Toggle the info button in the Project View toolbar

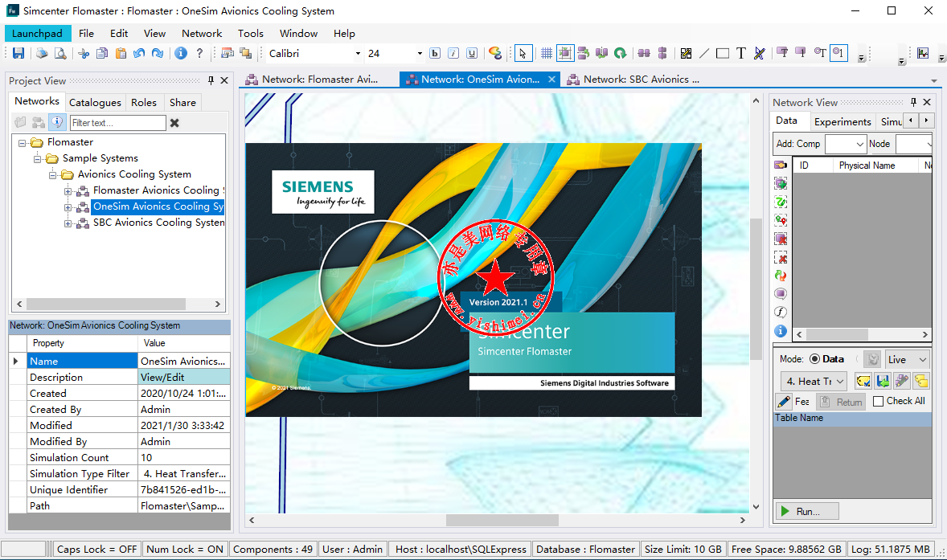[x=57, y=122]
